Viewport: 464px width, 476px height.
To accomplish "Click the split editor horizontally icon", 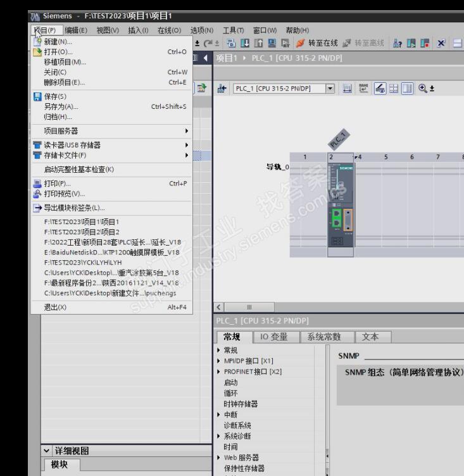I will point(457,43).
